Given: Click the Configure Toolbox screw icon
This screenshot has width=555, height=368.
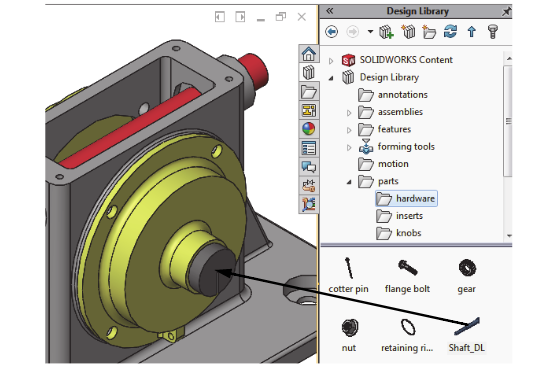Looking at the screenshot, I should [493, 32].
